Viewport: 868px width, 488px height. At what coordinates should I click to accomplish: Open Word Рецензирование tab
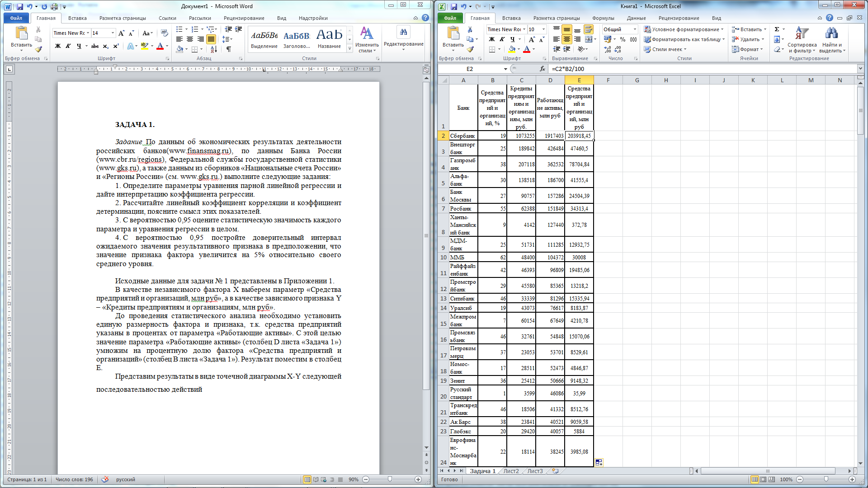244,18
